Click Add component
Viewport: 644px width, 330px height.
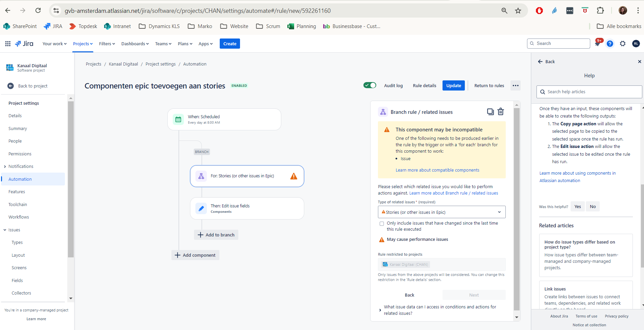(x=195, y=255)
